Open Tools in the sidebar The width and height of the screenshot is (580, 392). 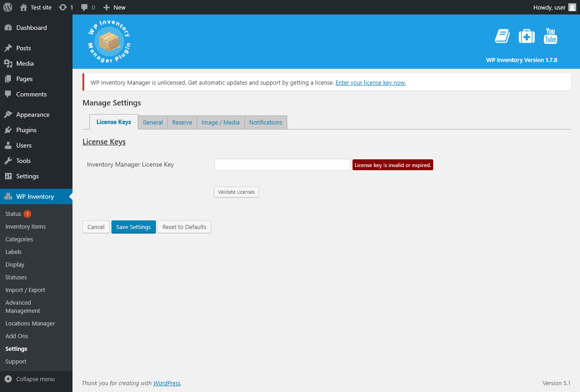(36, 161)
